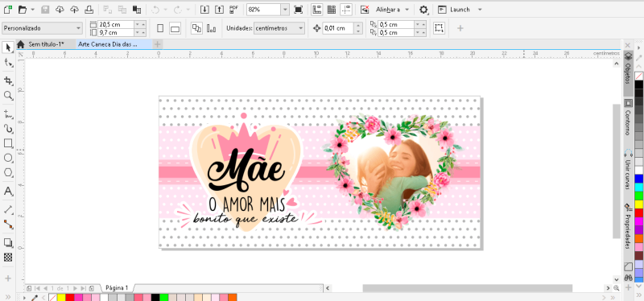Click the full-screen preview icon
This screenshot has width=644, height=301.
click(x=298, y=9)
